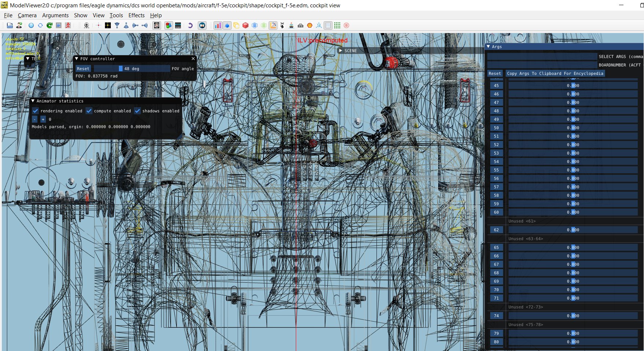Click the red crosshair center icon
This screenshot has height=351, width=644.
point(98,25)
